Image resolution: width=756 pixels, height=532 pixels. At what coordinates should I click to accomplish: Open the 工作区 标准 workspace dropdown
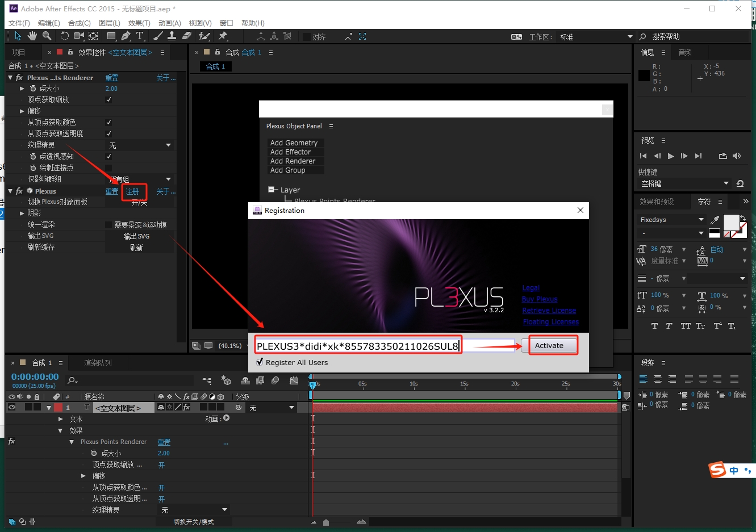pos(597,37)
